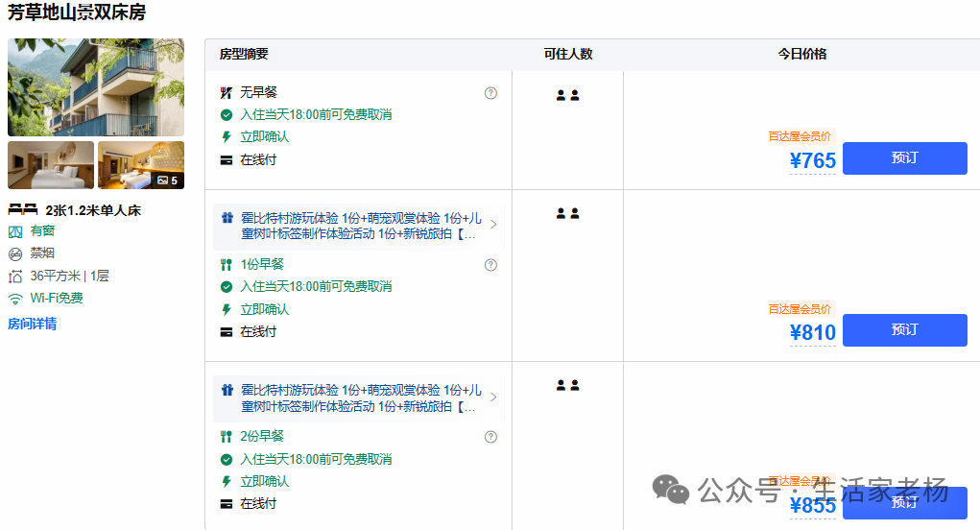The width and height of the screenshot is (980, 530).
Task: Click the help icon beside 无早餐
Action: pos(490,93)
